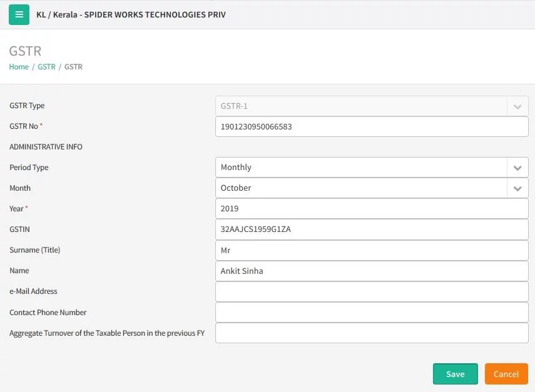Click the Contact Phone Number field
Screen dimensions: 535x392
pyautogui.click(x=372, y=312)
